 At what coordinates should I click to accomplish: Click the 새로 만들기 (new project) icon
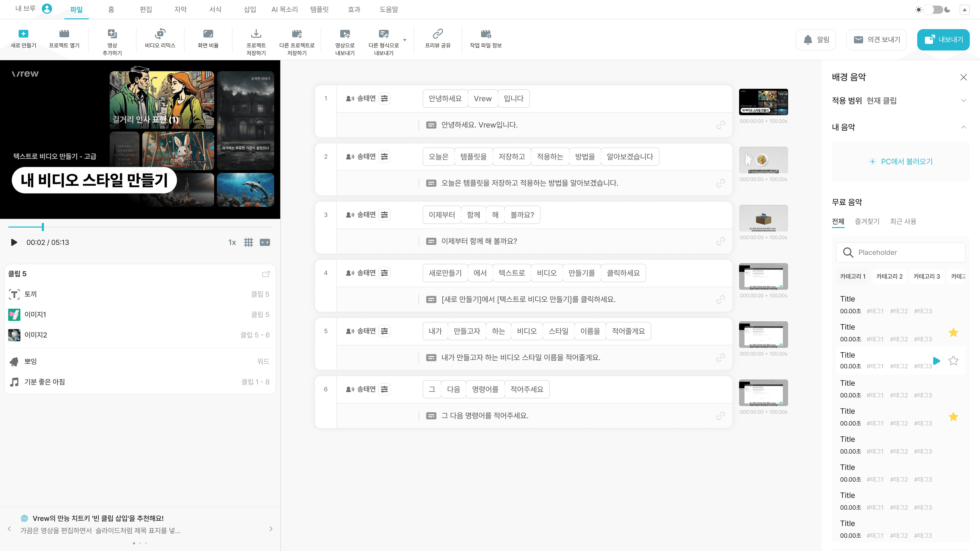tap(23, 34)
